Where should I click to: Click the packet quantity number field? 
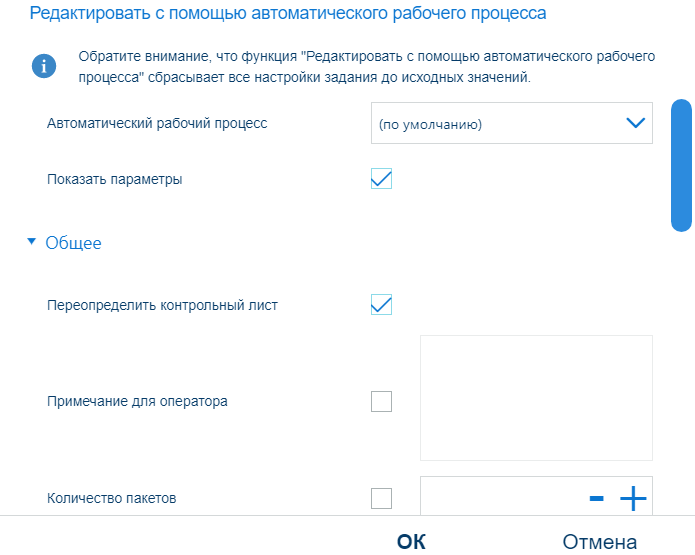click(500, 497)
